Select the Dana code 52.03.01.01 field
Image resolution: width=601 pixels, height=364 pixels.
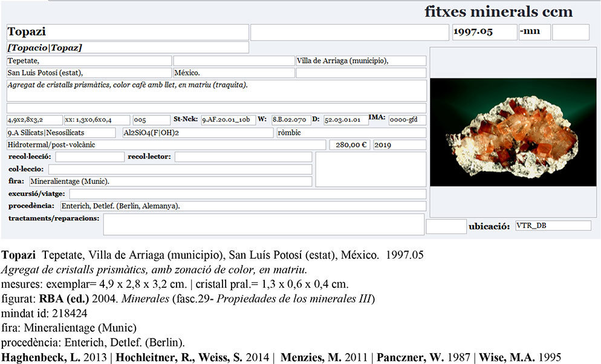pos(346,120)
